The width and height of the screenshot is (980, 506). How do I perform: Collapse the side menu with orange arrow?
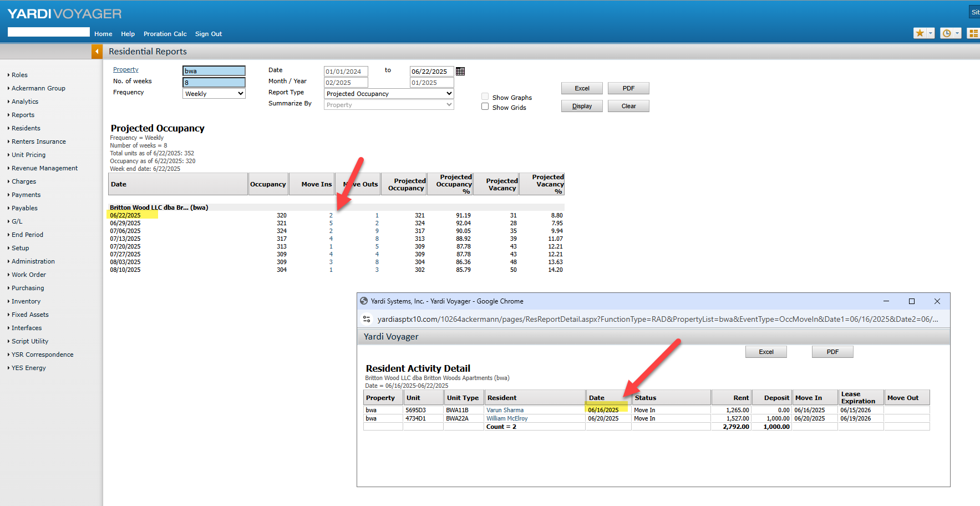coord(97,52)
